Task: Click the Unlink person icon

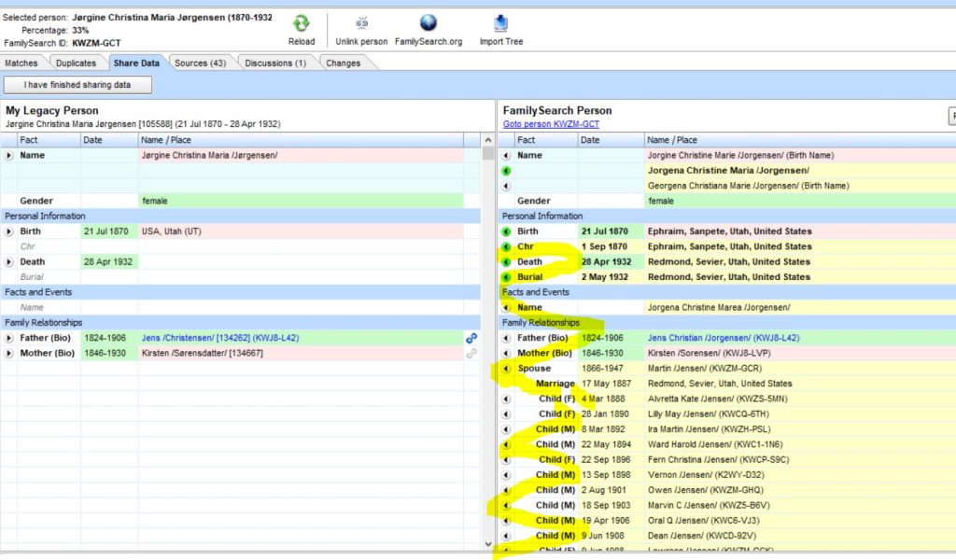Action: 361,23
